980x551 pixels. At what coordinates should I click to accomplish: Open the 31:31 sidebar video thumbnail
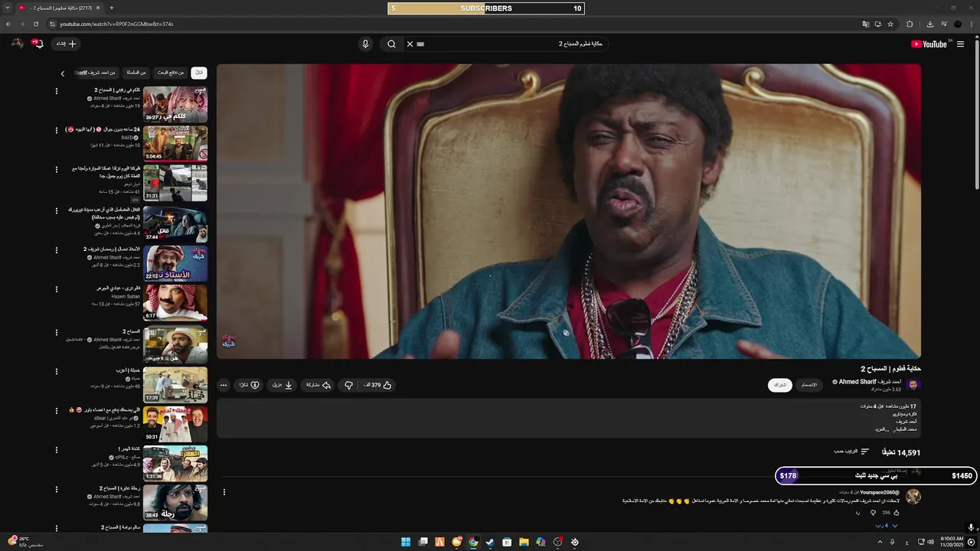(x=175, y=184)
